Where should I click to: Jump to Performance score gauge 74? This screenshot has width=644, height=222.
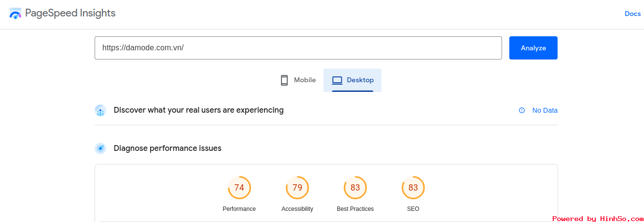[239, 188]
